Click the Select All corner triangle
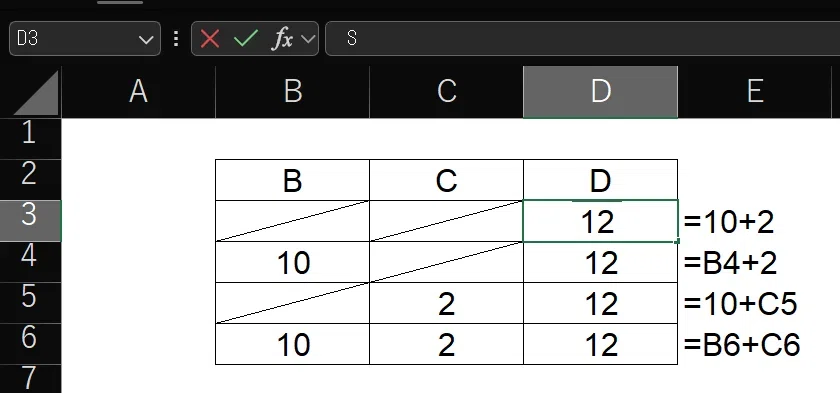This screenshot has height=393, width=840. click(x=35, y=93)
